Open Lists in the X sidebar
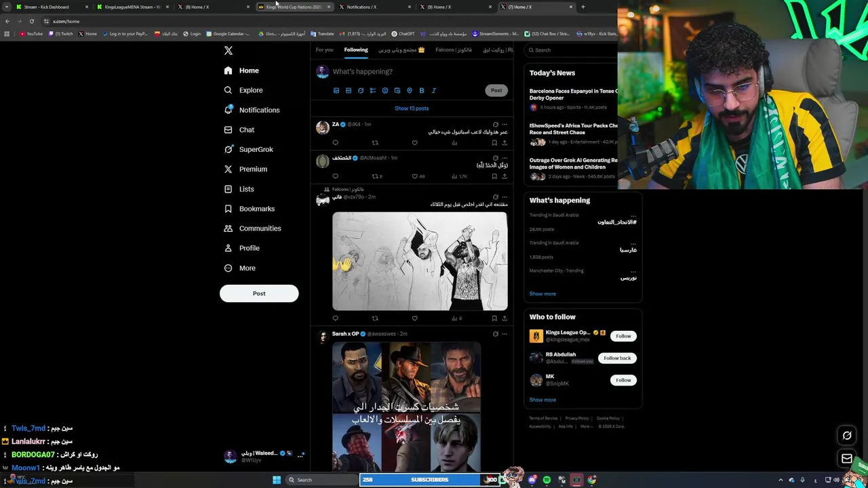868x488 pixels. tap(239, 189)
